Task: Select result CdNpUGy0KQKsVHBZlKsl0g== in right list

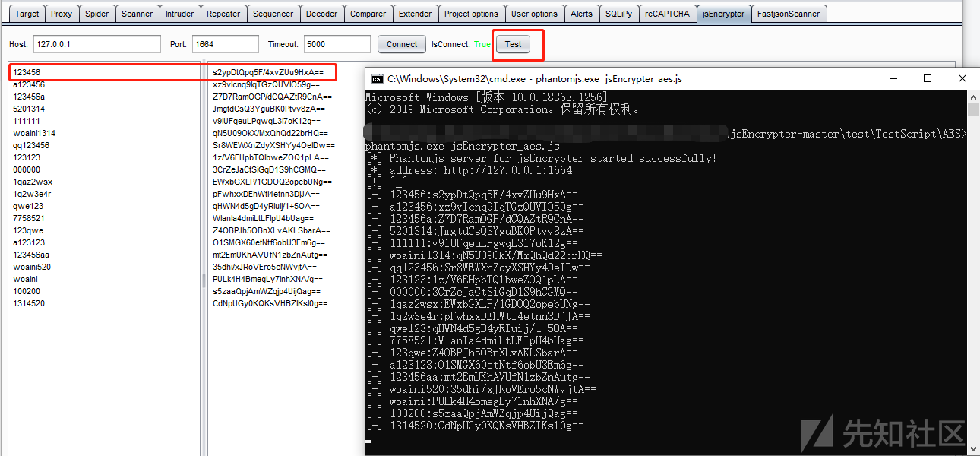Action: [270, 303]
